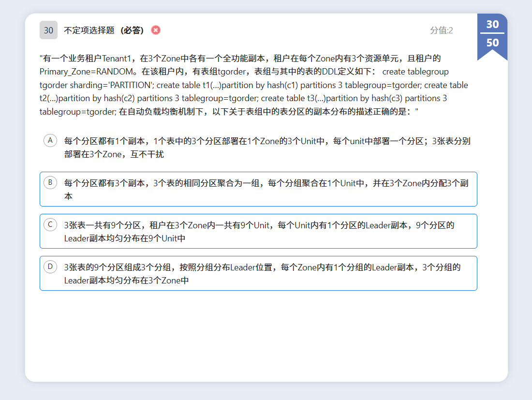Select the circle for option D

[x=50, y=267]
